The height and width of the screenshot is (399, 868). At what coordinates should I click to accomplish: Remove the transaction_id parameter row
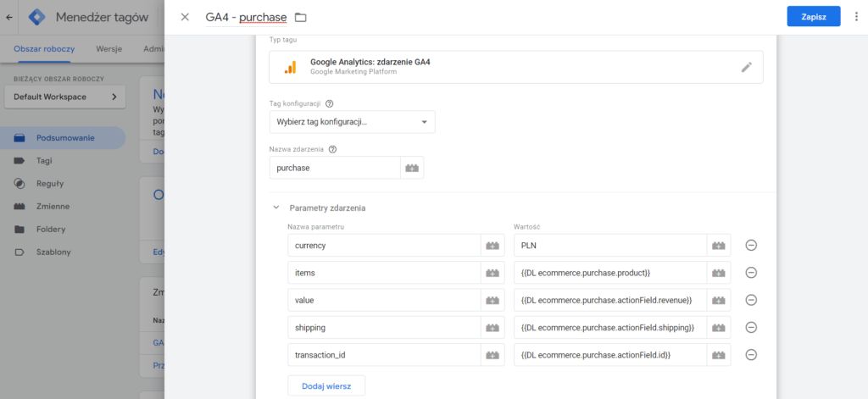click(751, 355)
